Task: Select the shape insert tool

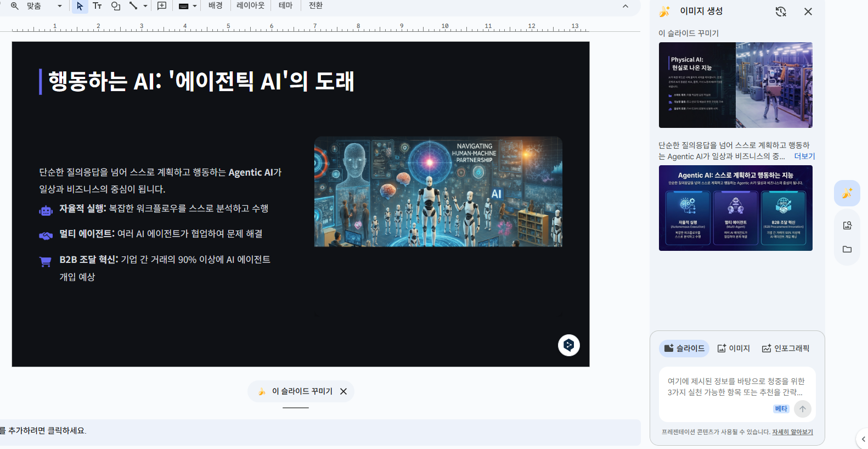Action: tap(116, 6)
